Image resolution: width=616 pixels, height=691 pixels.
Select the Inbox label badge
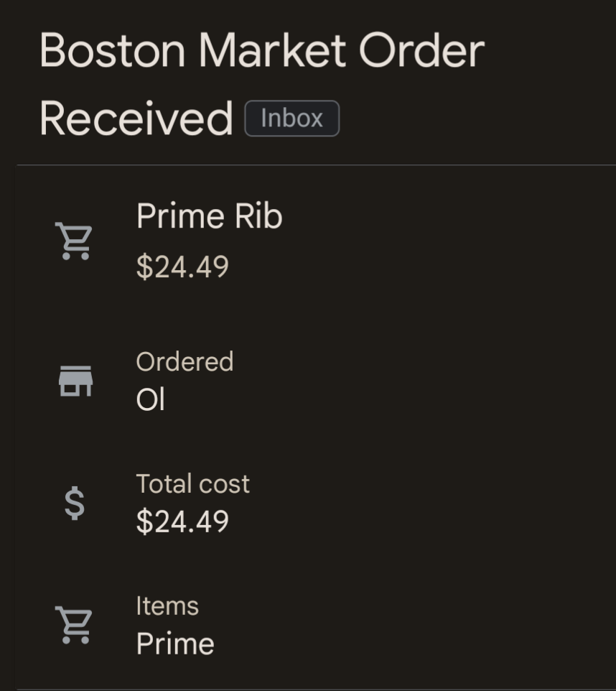291,119
